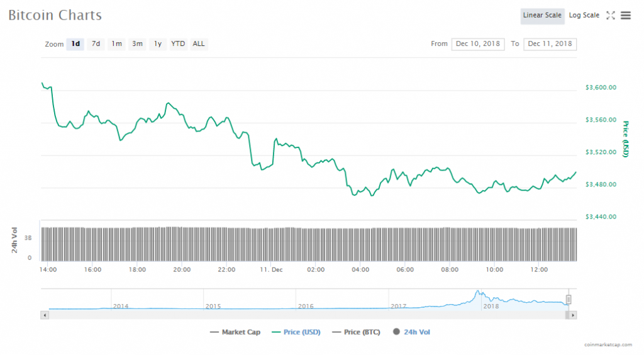Click the navigator scrollbar right arrow
The width and height of the screenshot is (644, 355).
573,314
